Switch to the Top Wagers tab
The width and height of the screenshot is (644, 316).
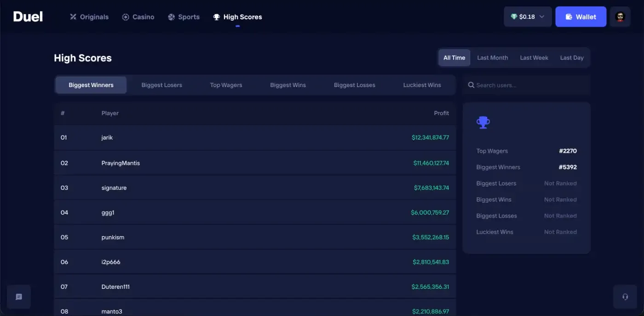pos(226,85)
